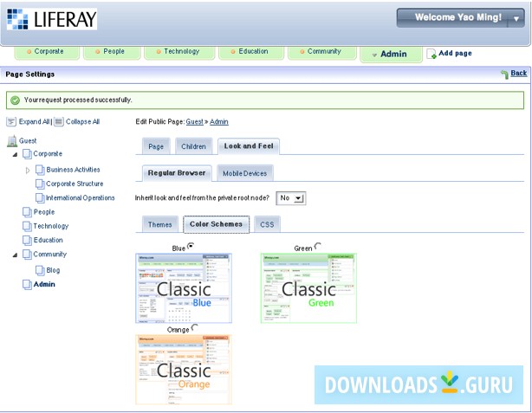Select Blog in the page tree
Image resolution: width=532 pixels, height=413 pixels.
pos(53,270)
